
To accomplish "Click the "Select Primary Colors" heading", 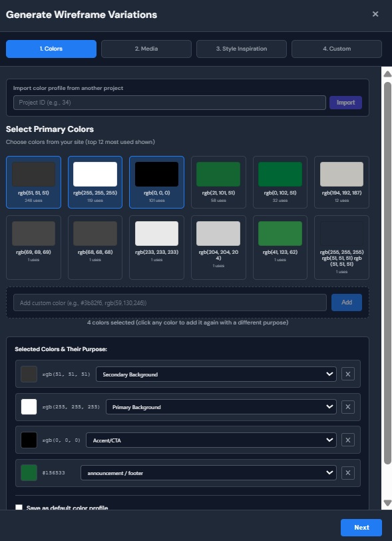I will (50, 129).
